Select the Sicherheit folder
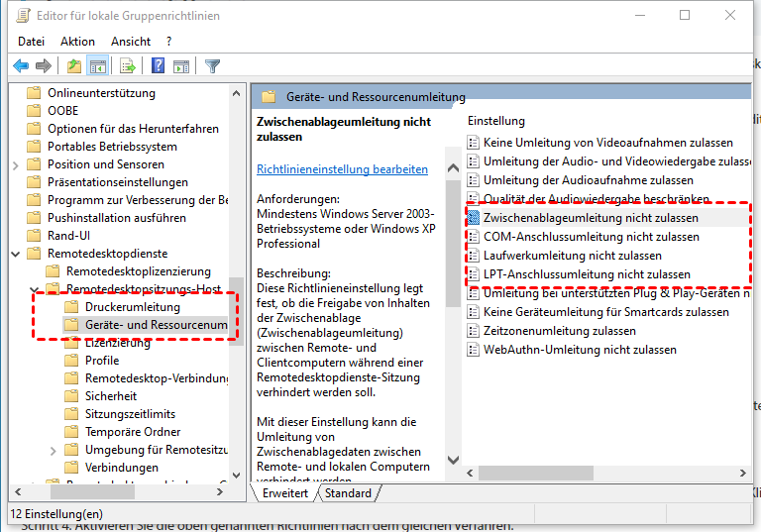Screen dimensions: 761x532 pyautogui.click(x=111, y=396)
